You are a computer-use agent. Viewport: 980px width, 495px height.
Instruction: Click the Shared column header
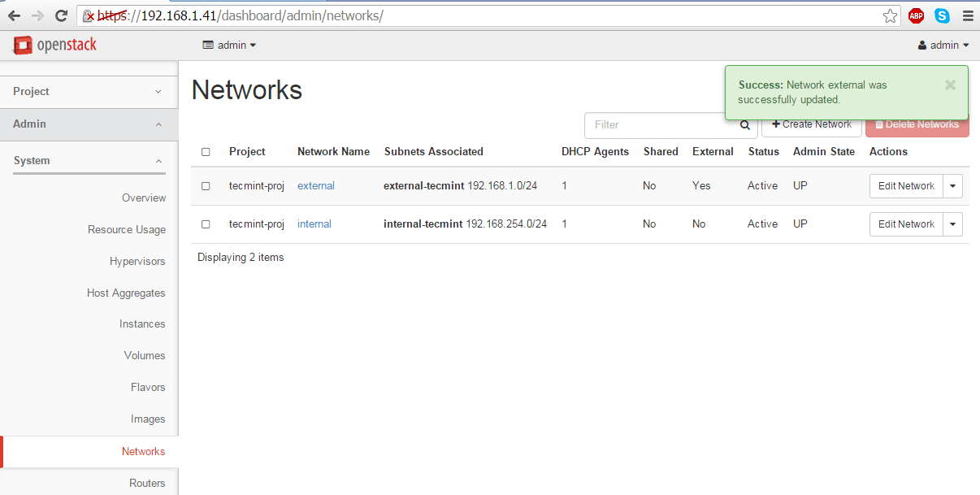[x=661, y=152]
